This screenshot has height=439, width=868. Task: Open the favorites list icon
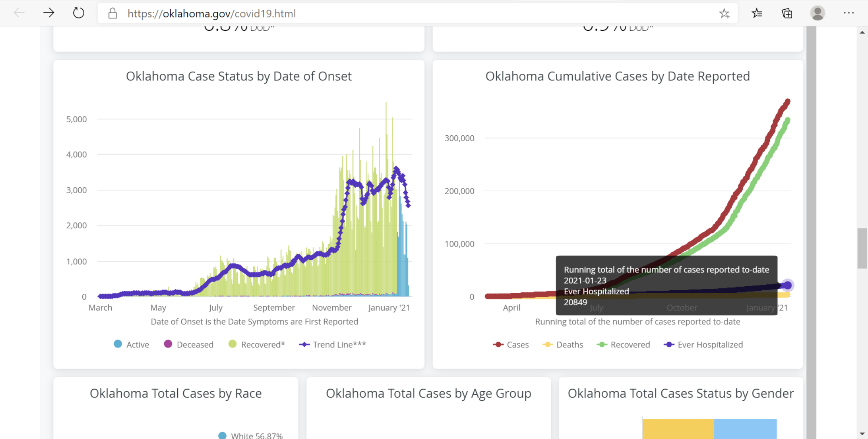(757, 14)
